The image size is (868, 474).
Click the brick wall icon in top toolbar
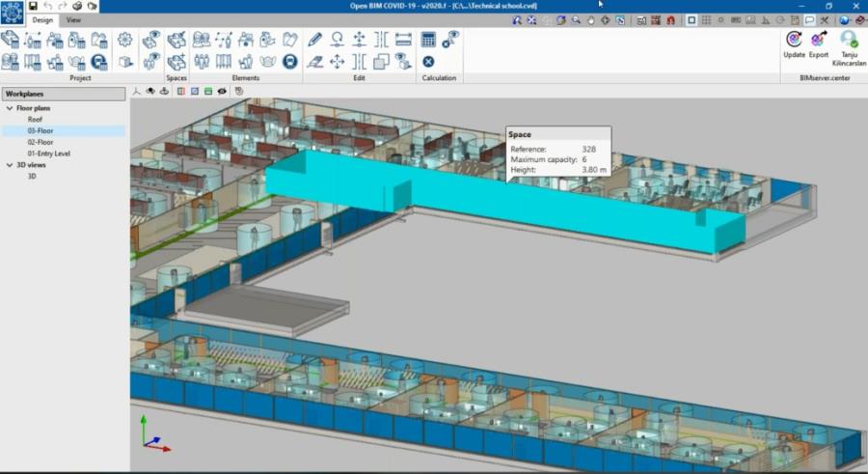[656, 20]
